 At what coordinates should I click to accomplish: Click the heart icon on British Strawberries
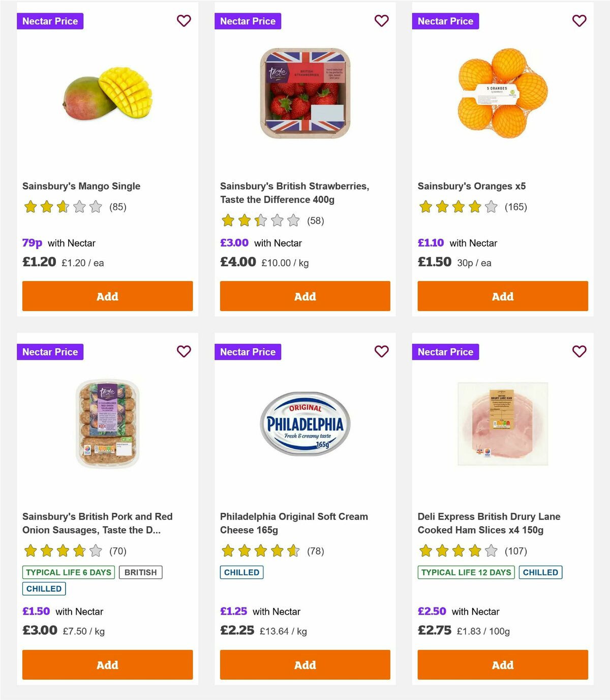[381, 21]
